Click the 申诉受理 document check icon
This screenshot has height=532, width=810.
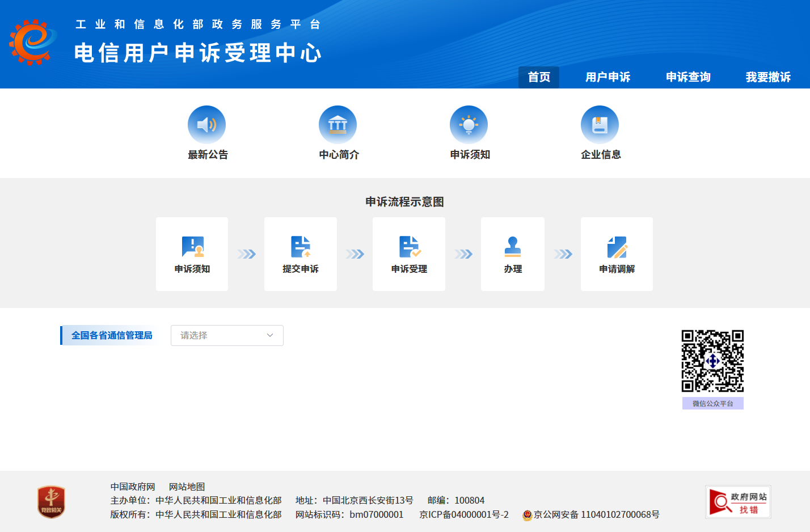click(409, 247)
